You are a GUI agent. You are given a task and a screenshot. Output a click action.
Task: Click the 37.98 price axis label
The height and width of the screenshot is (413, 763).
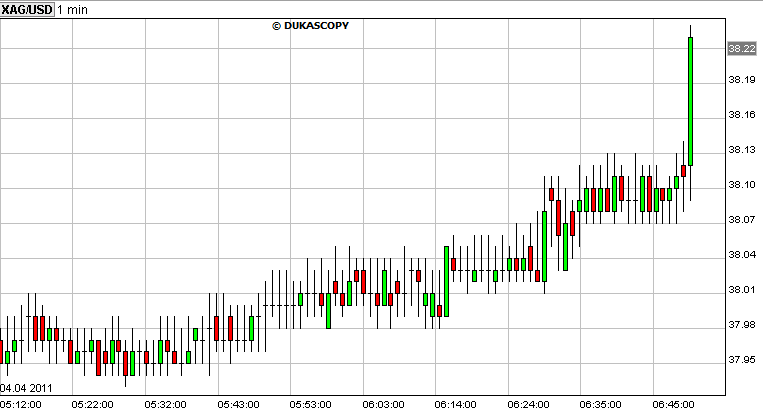click(x=742, y=324)
